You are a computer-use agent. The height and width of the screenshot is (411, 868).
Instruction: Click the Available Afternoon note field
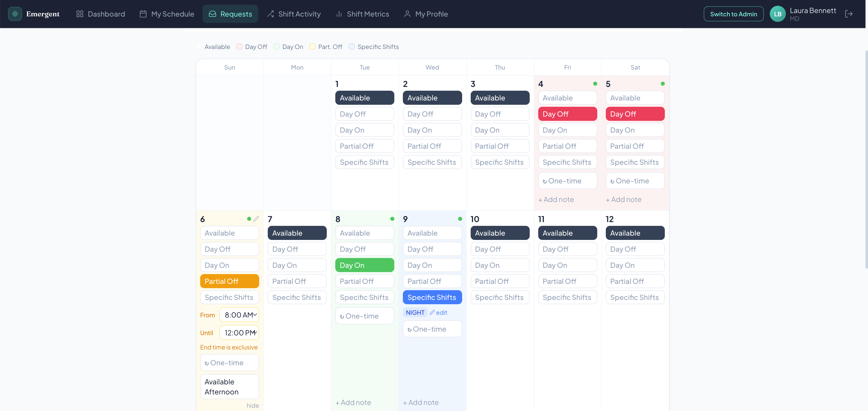click(230, 387)
